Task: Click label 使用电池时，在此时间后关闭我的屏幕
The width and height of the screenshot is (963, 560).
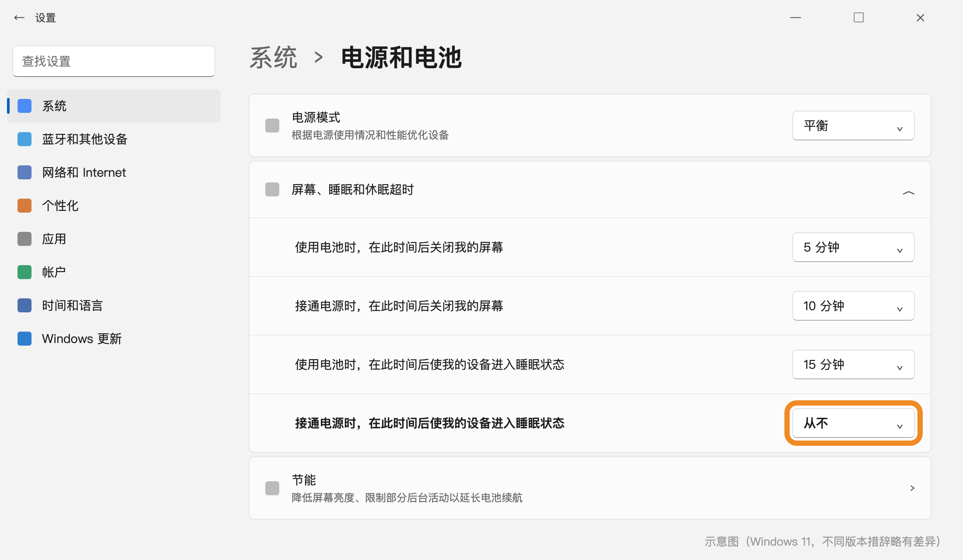Action: (x=399, y=247)
